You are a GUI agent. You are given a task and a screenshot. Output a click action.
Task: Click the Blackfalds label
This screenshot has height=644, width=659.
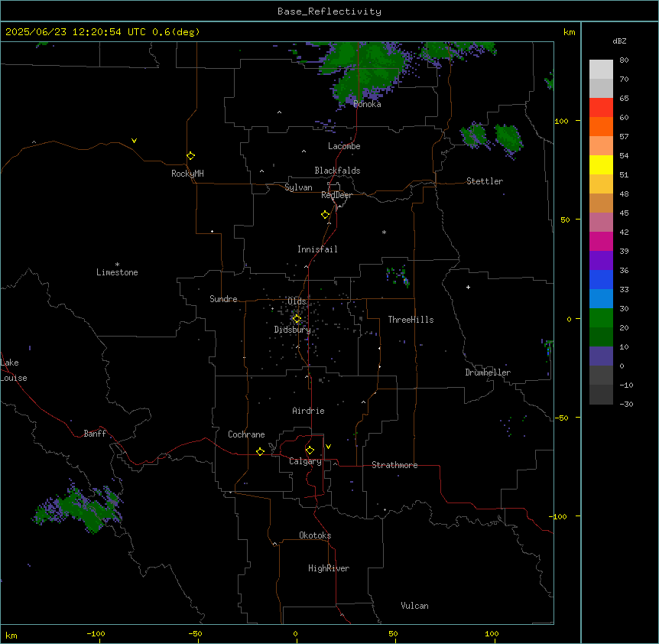[337, 171]
